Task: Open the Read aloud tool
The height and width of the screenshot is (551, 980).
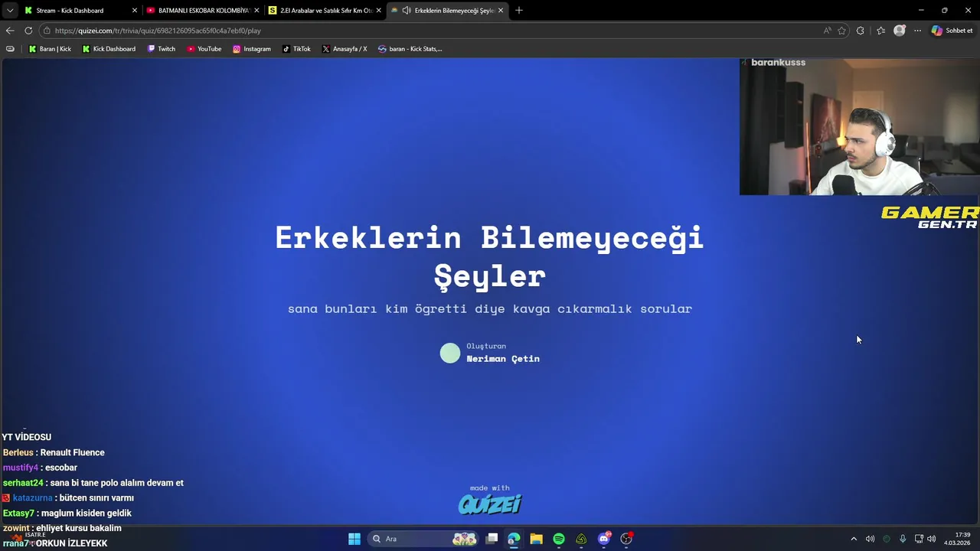Action: [x=827, y=31]
